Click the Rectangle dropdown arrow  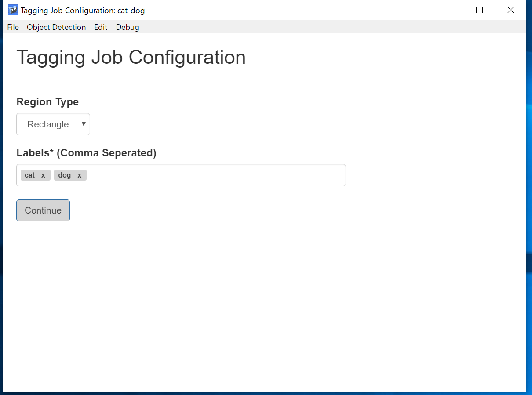click(84, 124)
